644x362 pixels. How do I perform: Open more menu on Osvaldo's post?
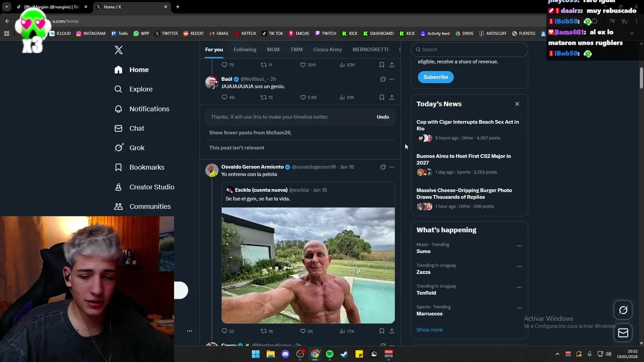click(392, 167)
